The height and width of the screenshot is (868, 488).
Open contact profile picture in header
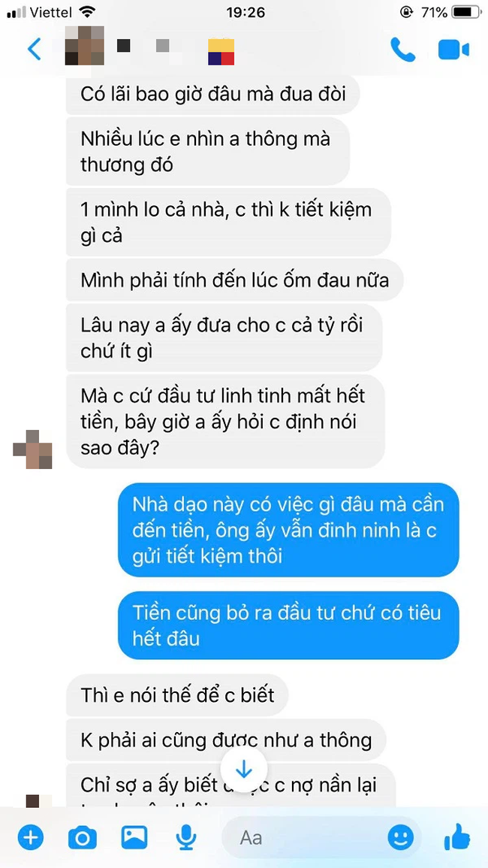85,45
